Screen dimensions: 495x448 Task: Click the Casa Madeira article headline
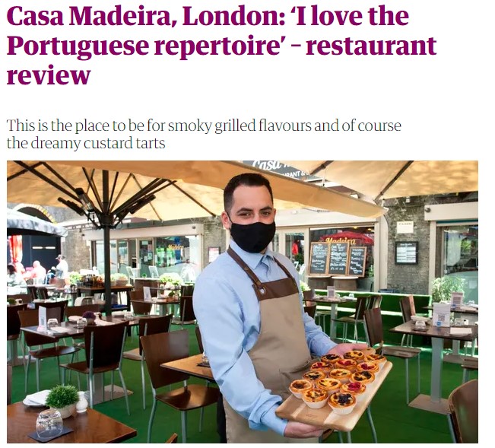(x=221, y=45)
